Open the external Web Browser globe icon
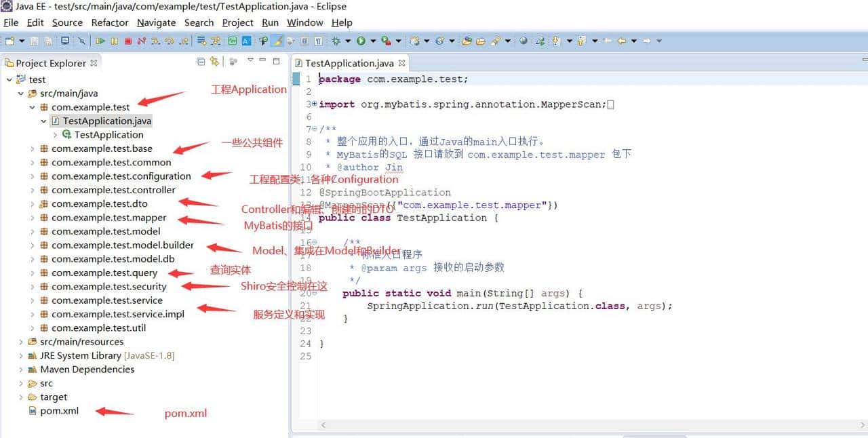Screen dimensions: 868x438 pos(524,41)
